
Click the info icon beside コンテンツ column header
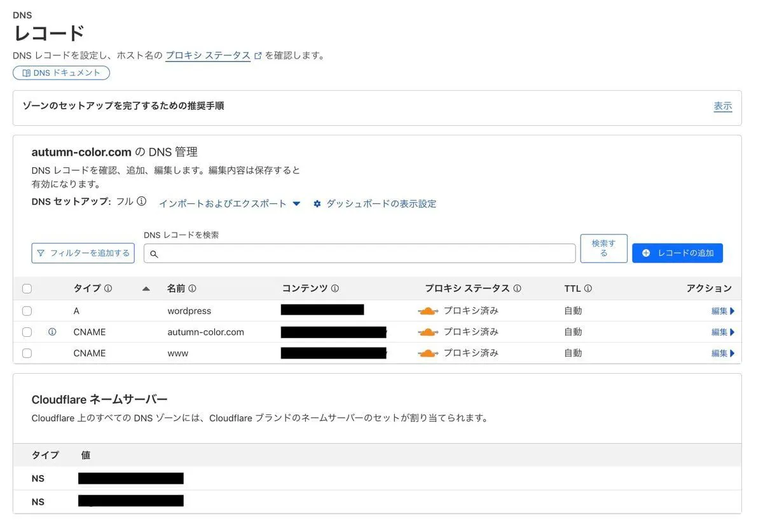335,289
